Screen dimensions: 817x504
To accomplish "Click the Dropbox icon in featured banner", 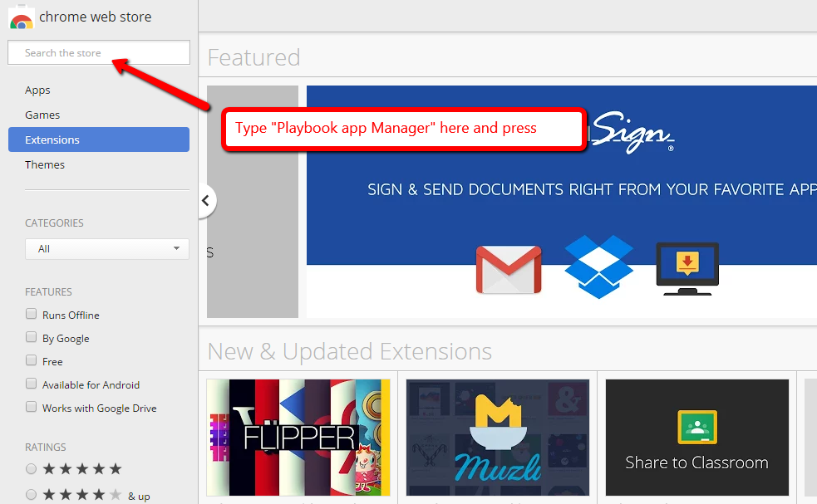I will click(598, 267).
